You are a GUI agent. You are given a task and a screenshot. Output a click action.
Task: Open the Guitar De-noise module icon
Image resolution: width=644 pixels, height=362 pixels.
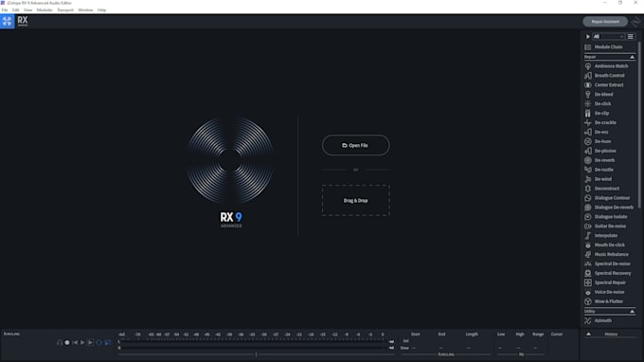coord(588,226)
